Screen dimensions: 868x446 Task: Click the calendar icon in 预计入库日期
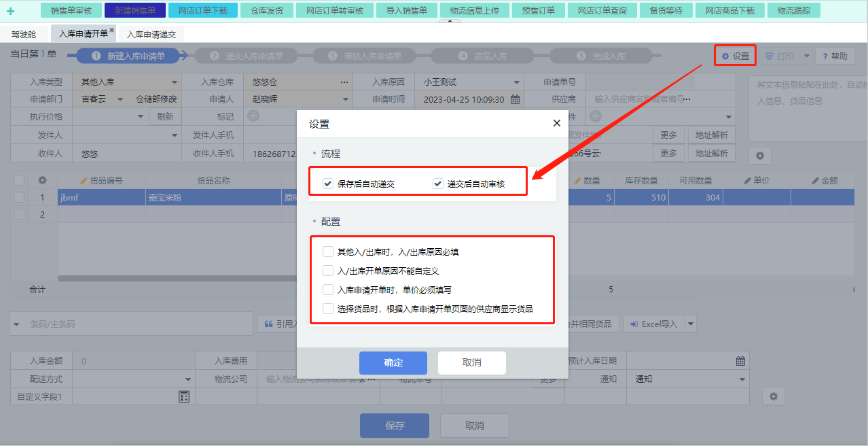coord(741,361)
